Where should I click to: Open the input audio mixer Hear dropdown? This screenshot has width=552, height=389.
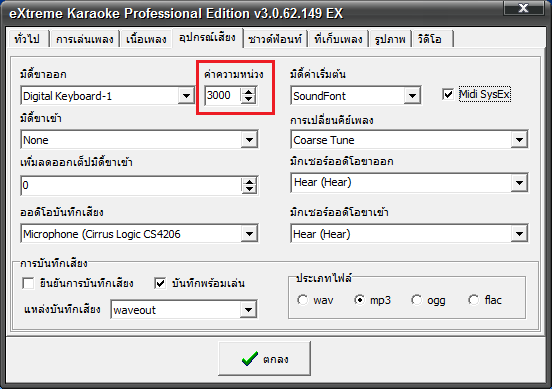point(519,234)
